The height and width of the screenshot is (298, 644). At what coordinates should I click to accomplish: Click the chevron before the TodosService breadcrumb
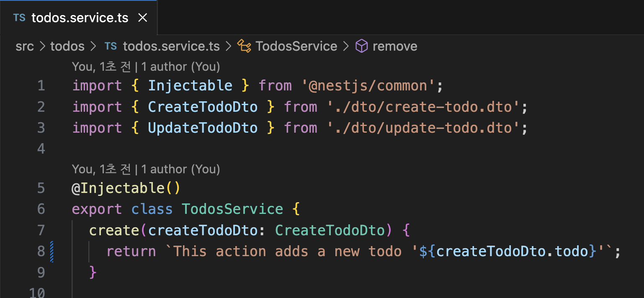coord(229,46)
